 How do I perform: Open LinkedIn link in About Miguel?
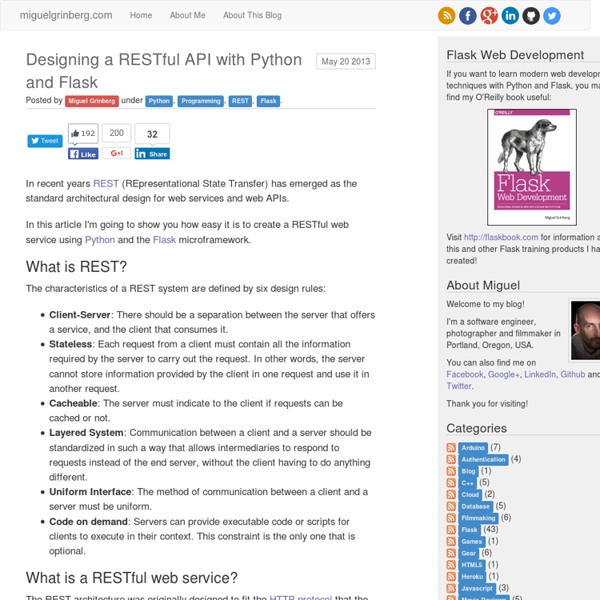click(540, 374)
